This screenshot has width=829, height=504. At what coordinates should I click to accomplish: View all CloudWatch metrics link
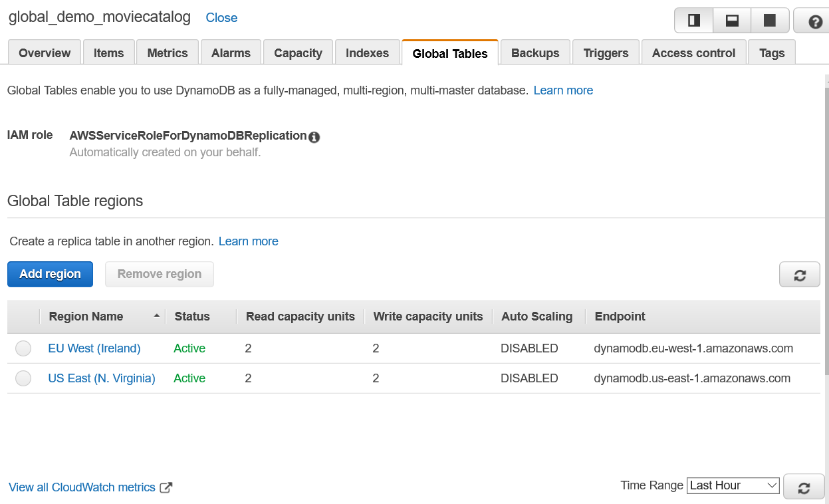pos(82,487)
